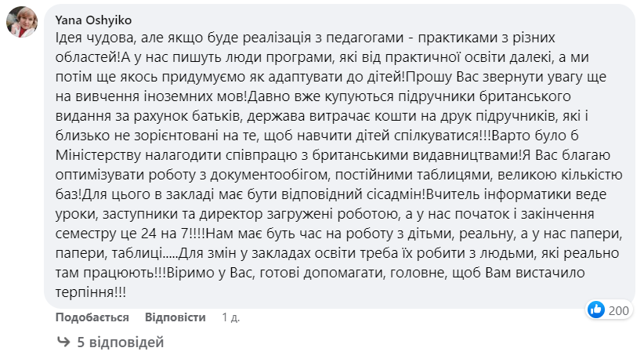The image size is (644, 355).
Task: Like the comment with Подобається
Action: (x=92, y=317)
